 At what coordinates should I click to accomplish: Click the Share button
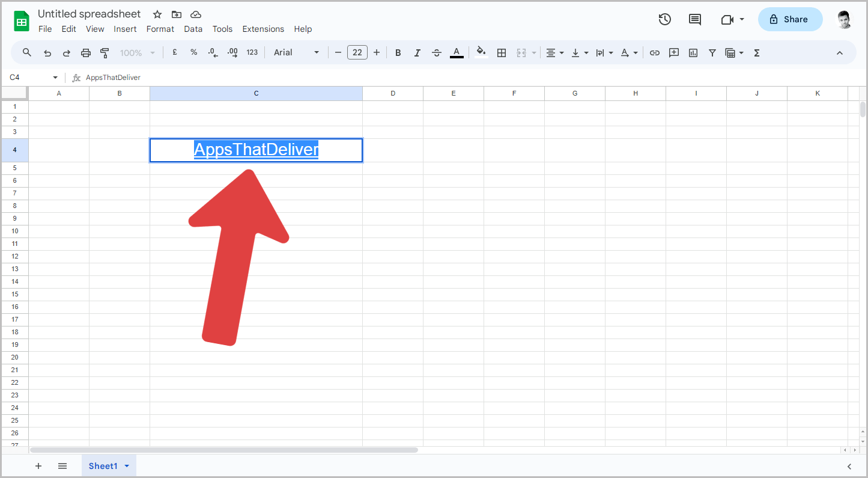tap(790, 19)
